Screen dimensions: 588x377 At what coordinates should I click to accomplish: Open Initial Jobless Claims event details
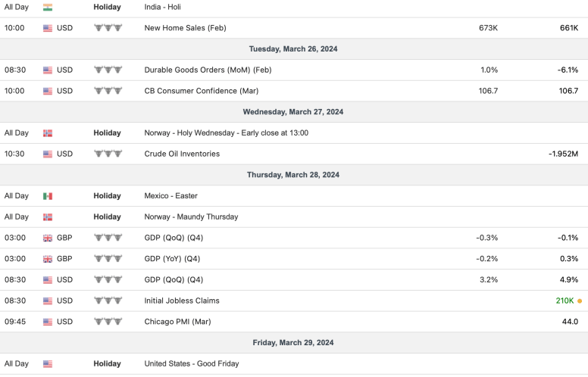coord(182,301)
